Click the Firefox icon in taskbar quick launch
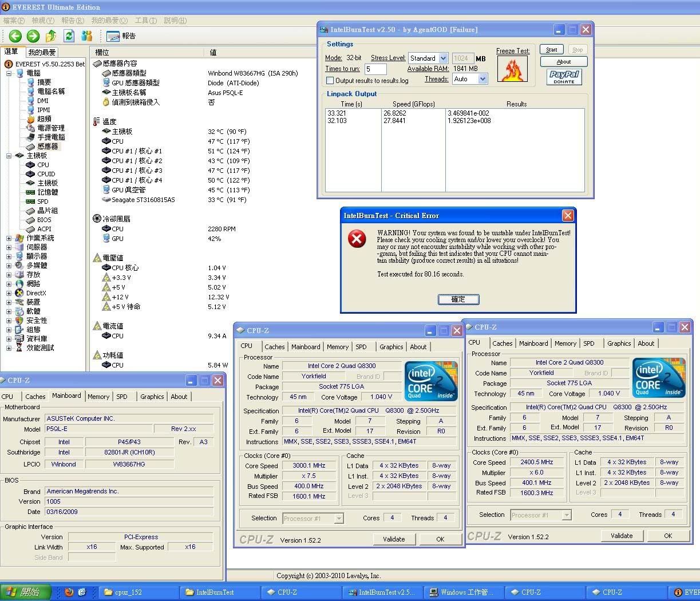700x601 pixels. [69, 592]
